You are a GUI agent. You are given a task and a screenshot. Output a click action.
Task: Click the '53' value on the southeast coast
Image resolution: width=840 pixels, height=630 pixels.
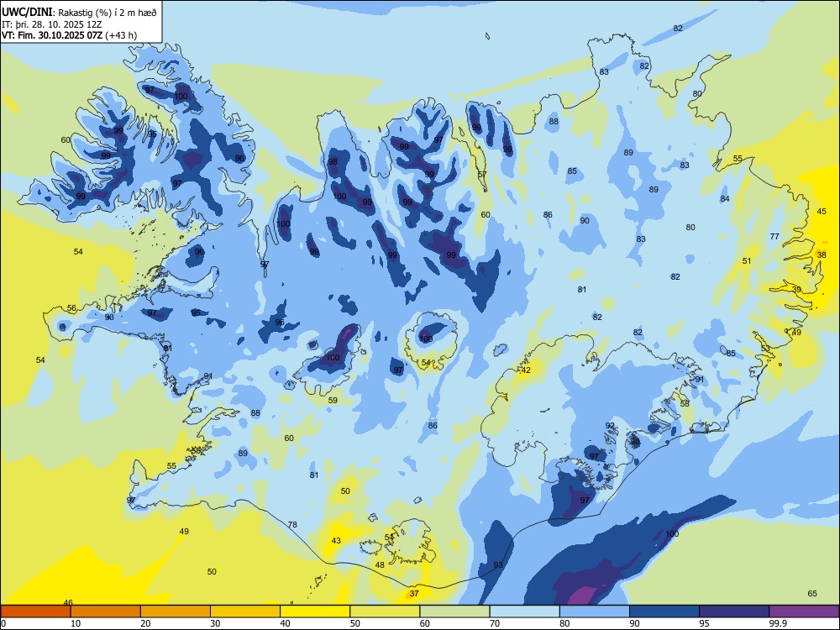765,349
